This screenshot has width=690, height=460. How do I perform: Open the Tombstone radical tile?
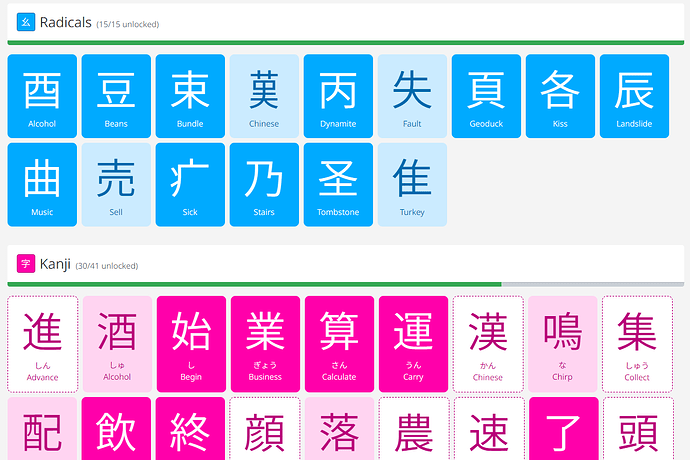338,184
